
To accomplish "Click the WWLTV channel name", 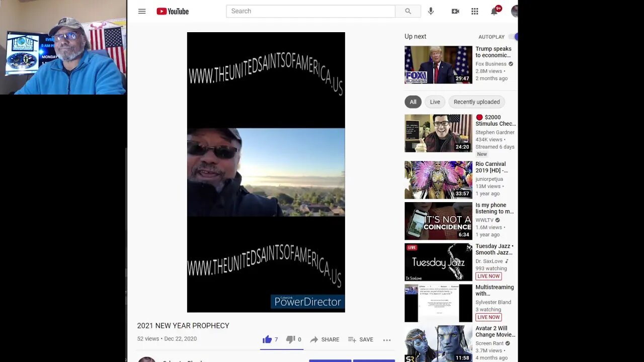I will (485, 220).
